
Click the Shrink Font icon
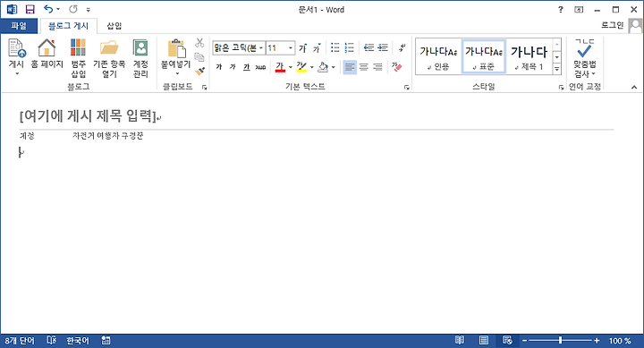point(317,48)
